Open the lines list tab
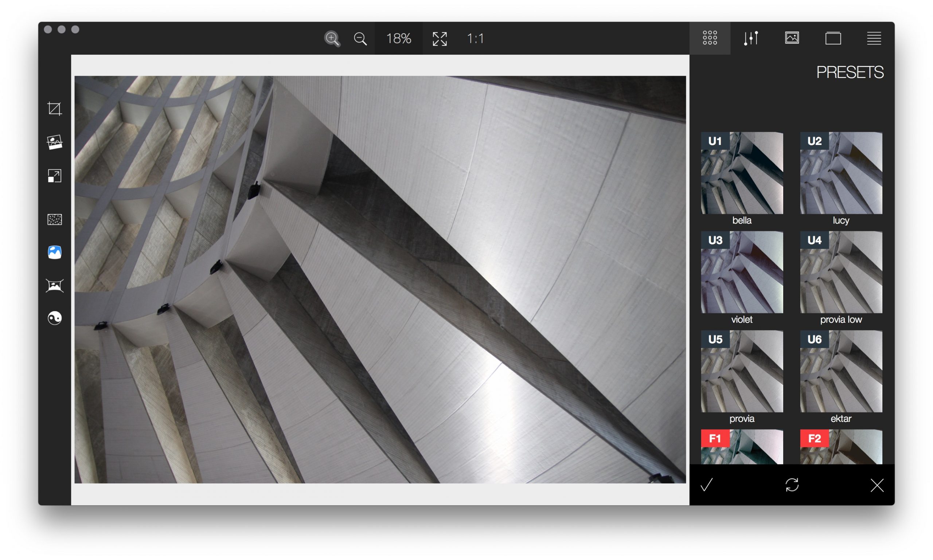 pyautogui.click(x=874, y=38)
